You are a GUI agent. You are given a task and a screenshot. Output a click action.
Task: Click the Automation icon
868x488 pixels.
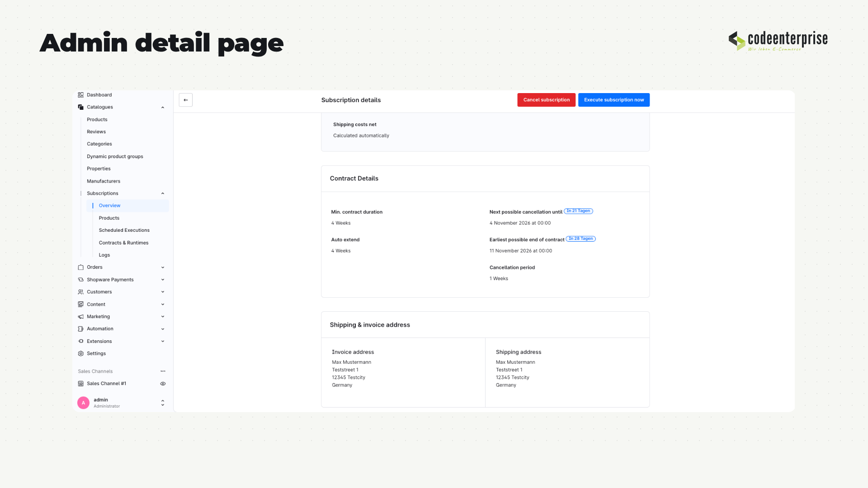pos(80,329)
